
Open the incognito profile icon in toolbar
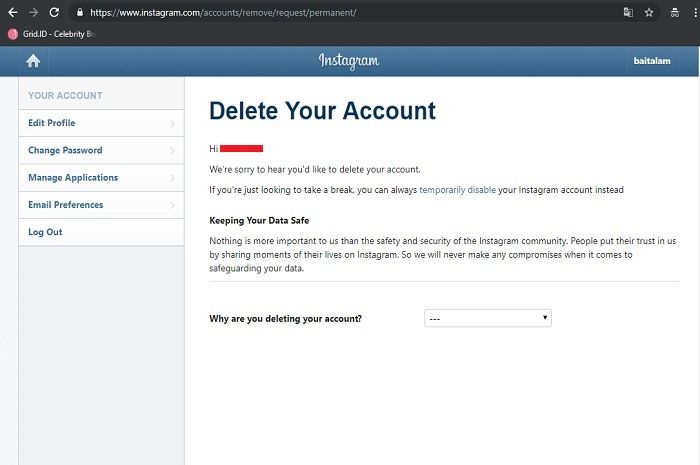click(673, 13)
